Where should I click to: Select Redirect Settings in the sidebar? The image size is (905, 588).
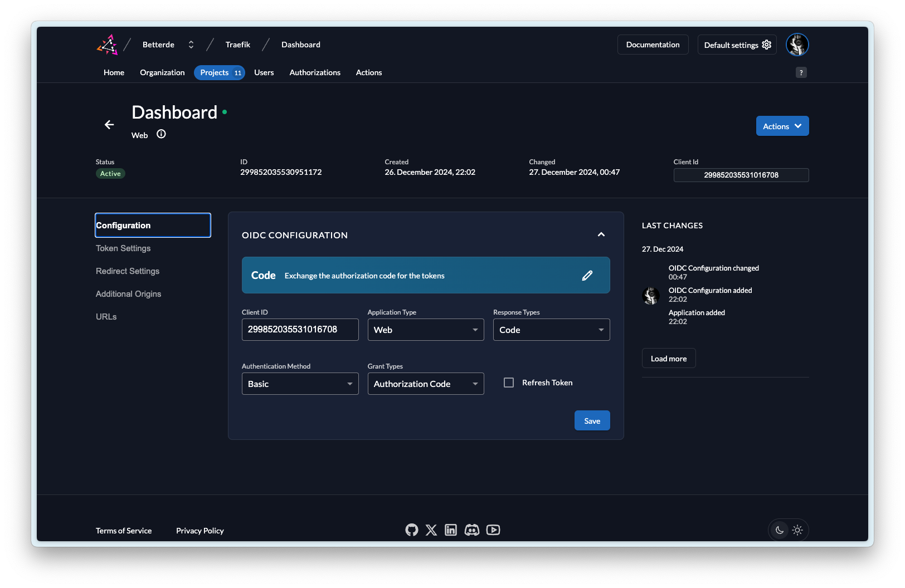pos(128,271)
